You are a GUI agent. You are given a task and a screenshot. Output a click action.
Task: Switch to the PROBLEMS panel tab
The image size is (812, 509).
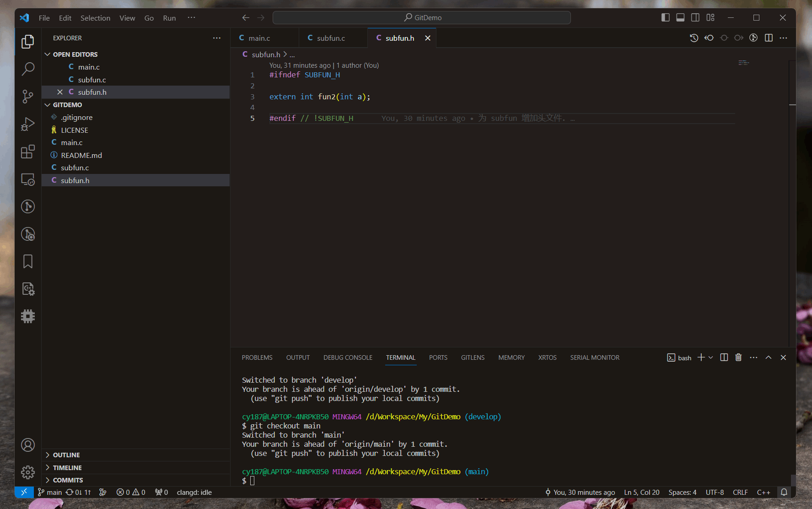click(257, 357)
